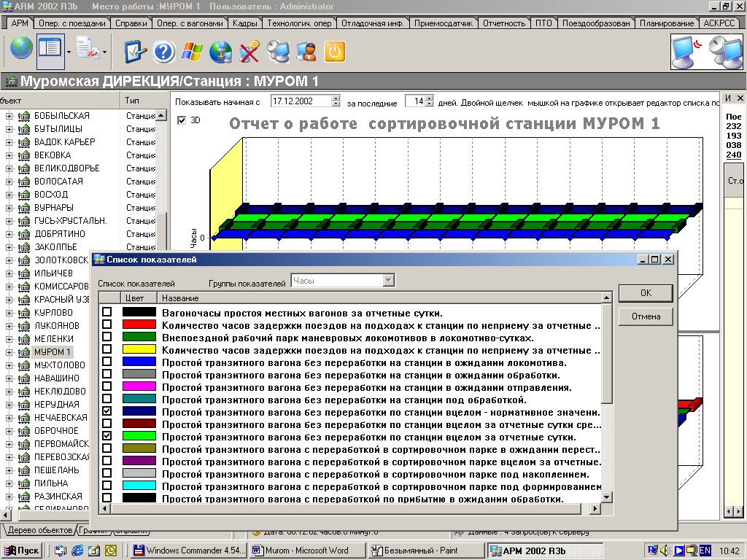Open the Отчетность tab
Viewport: 747px width, 560px height.
pyautogui.click(x=504, y=23)
